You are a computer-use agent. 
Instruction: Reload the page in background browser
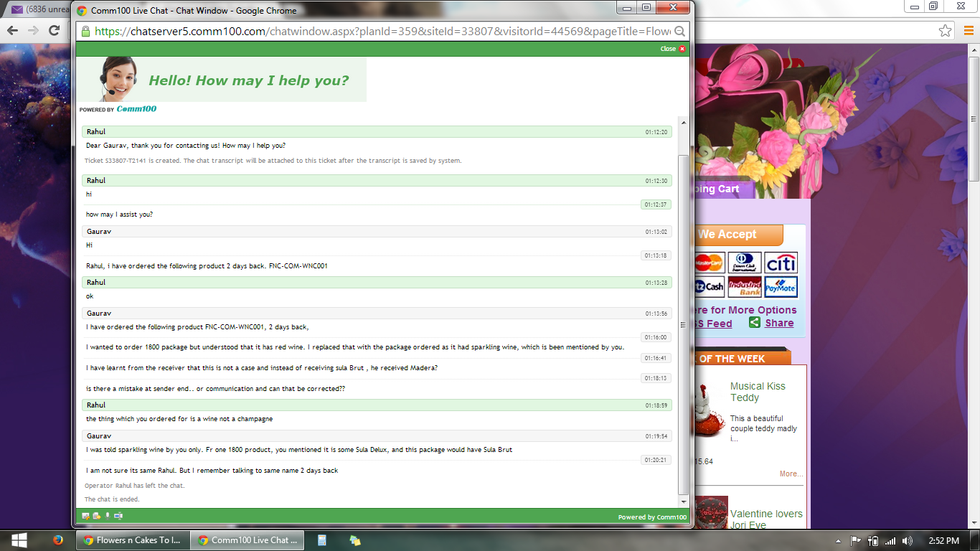point(54,30)
